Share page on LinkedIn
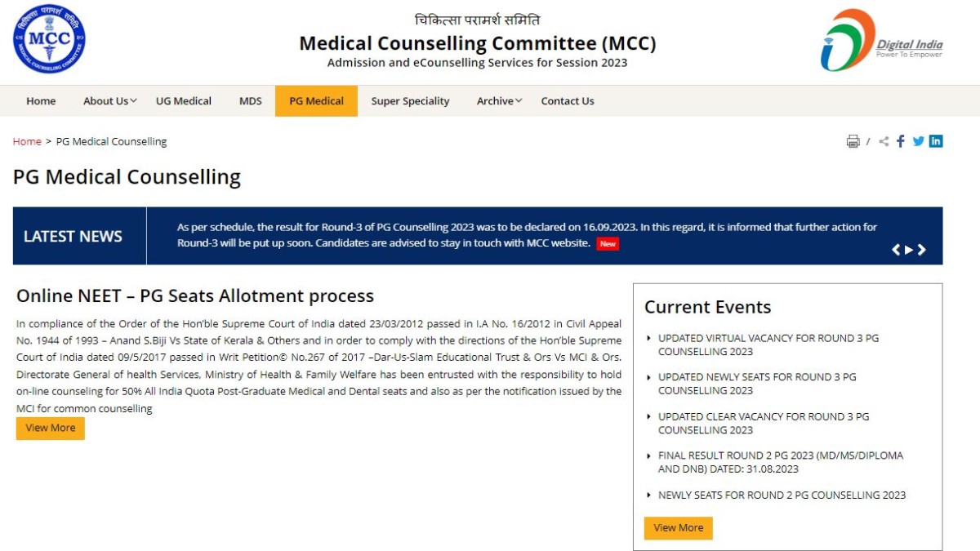This screenshot has height=551, width=980. pos(936,141)
